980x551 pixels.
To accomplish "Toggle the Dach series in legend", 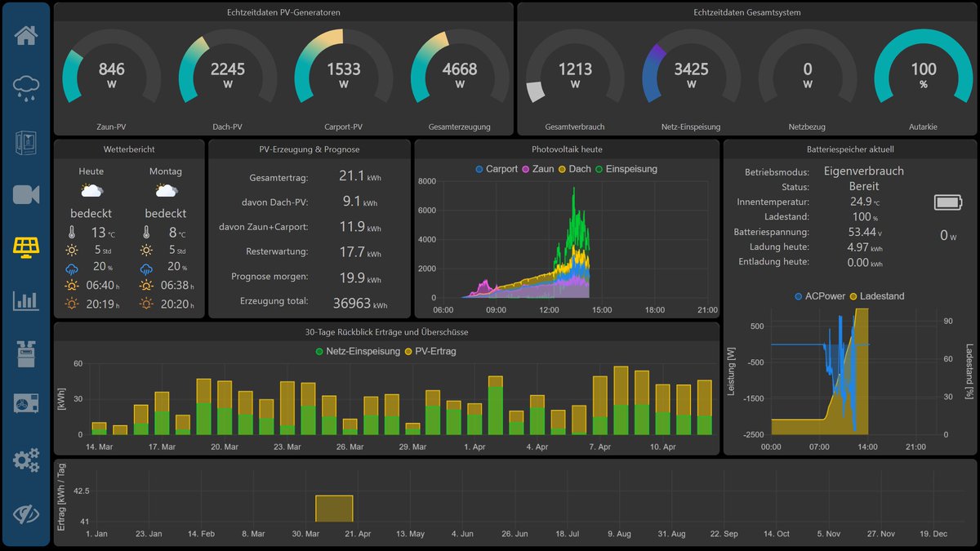I will [x=574, y=169].
